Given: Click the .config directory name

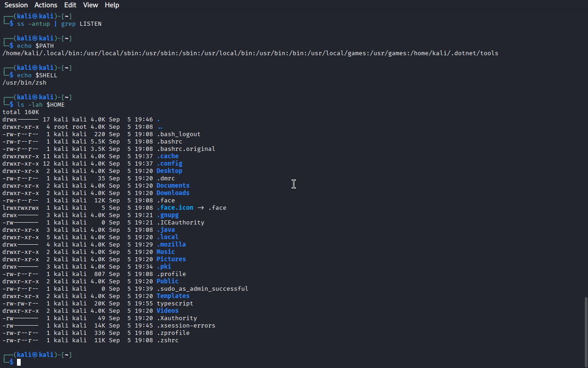Looking at the screenshot, I should (x=170, y=163).
